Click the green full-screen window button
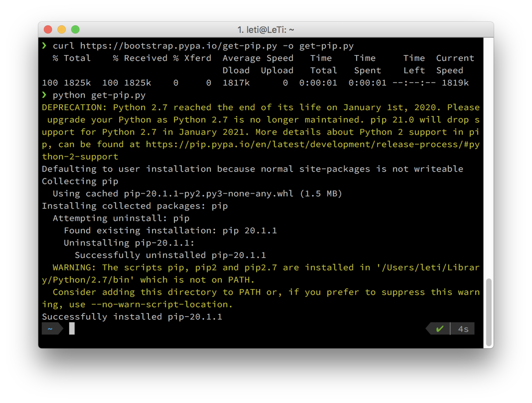 [75, 30]
